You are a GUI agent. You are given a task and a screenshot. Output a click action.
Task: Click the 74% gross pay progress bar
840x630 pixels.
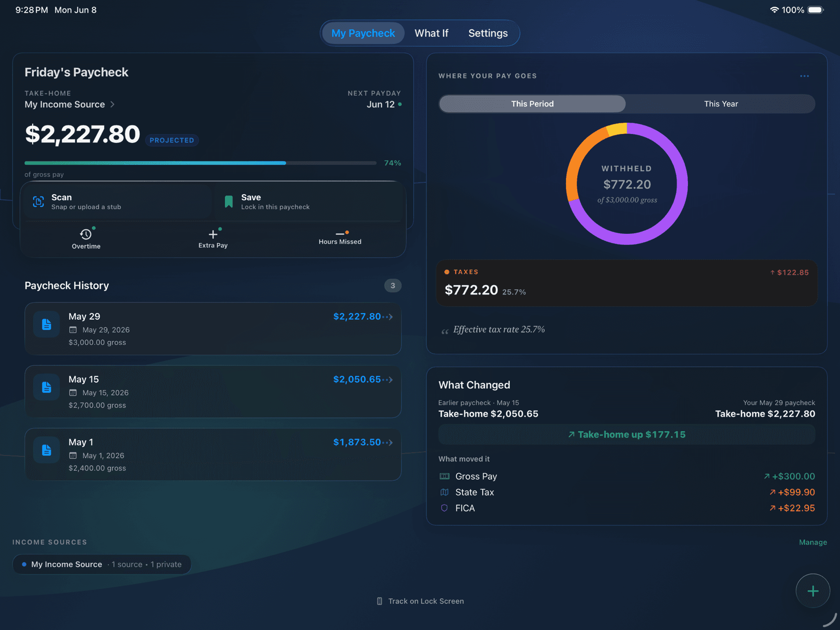point(200,163)
